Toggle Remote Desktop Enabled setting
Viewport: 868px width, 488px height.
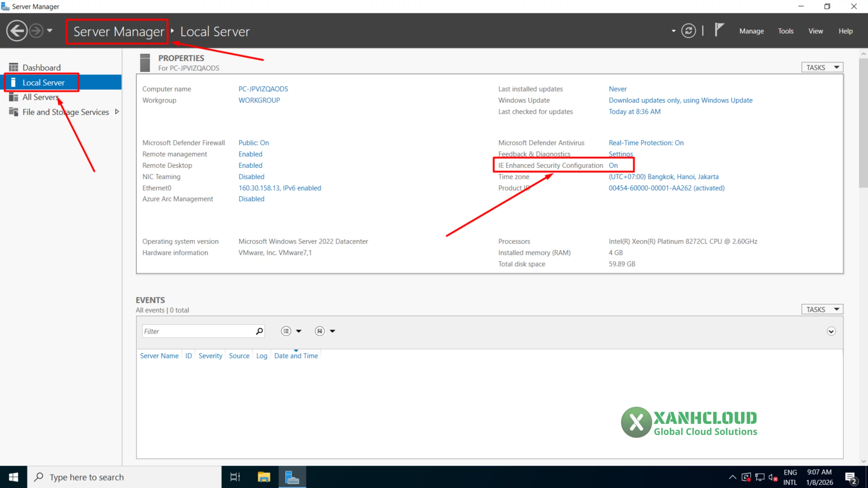tap(250, 165)
